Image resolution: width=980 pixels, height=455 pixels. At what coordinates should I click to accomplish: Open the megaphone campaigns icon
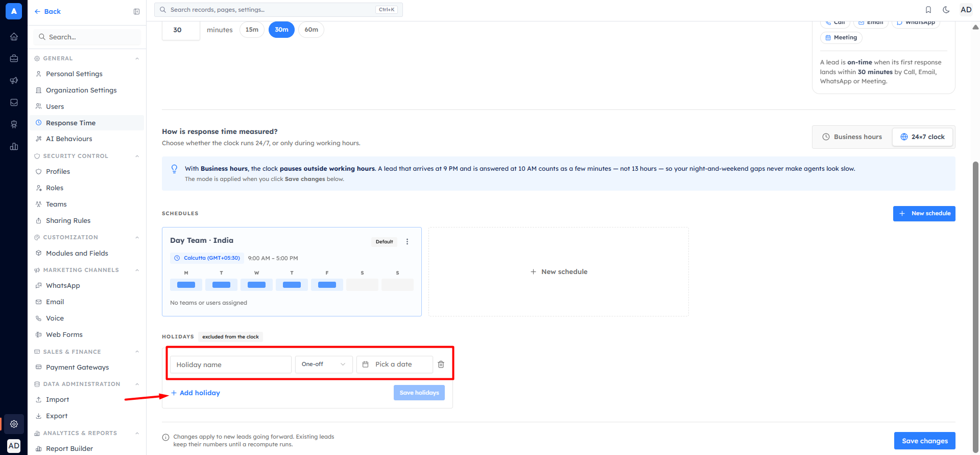[x=14, y=81]
